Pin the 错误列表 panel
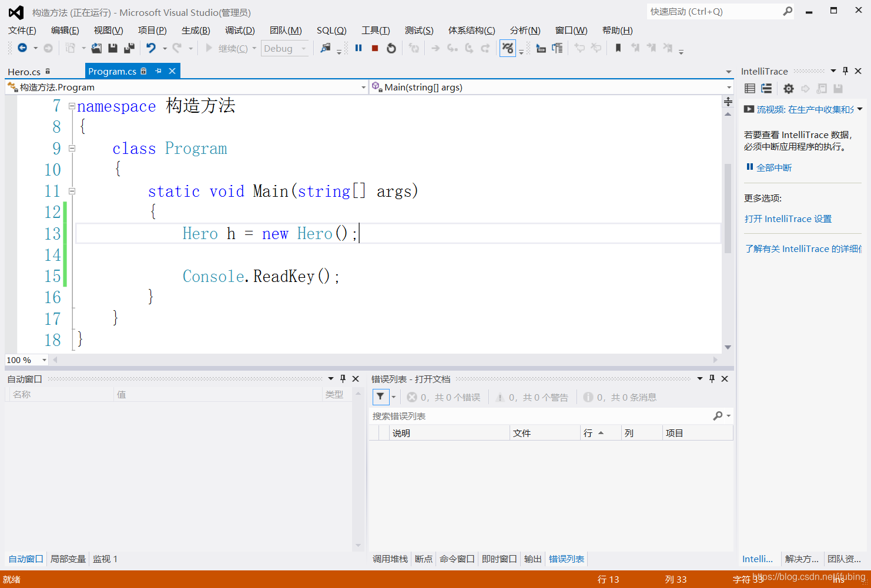This screenshot has height=588, width=871. [x=712, y=379]
